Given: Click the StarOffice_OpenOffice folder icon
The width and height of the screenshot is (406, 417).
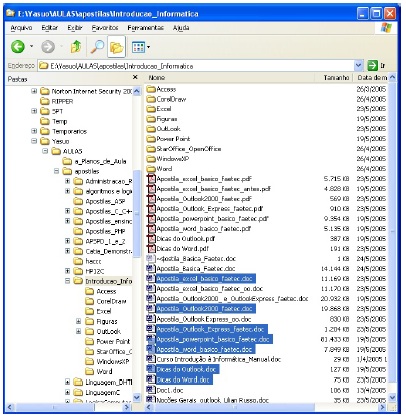Looking at the screenshot, I should coord(151,149).
